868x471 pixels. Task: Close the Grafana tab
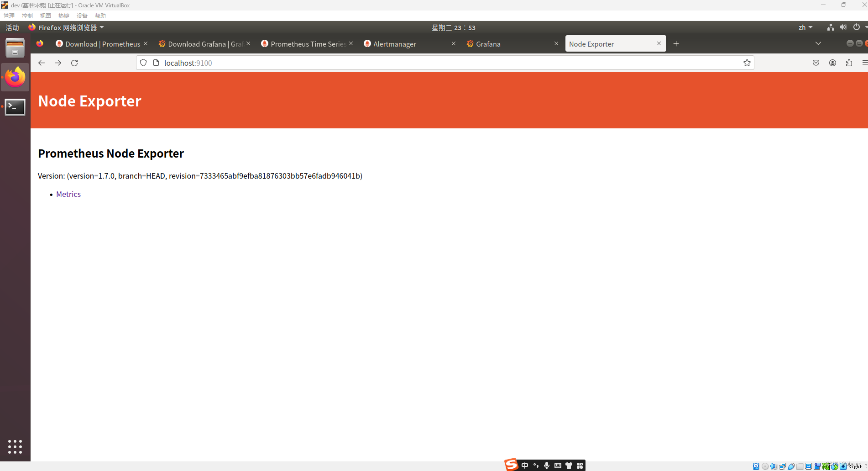pos(556,43)
